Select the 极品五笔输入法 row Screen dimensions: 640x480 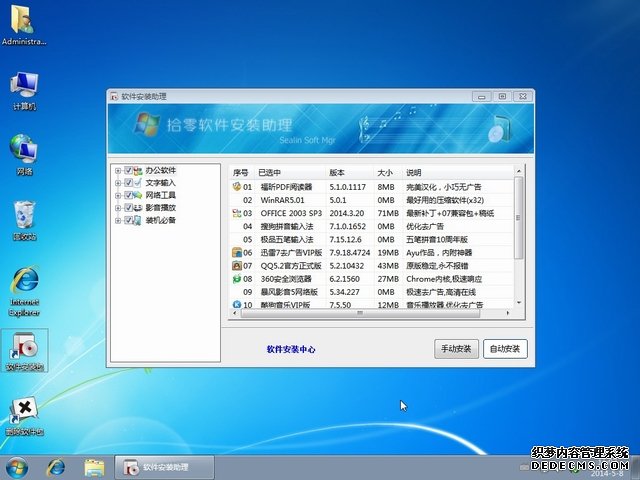371,239
